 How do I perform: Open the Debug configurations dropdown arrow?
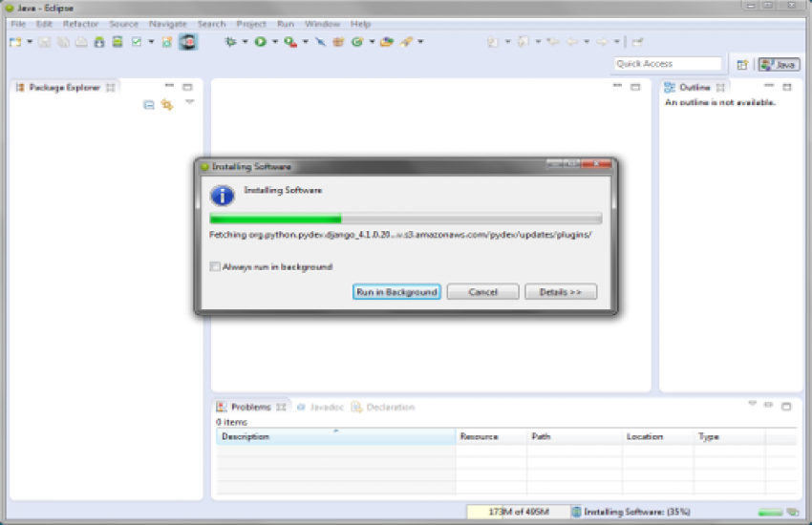pyautogui.click(x=245, y=42)
